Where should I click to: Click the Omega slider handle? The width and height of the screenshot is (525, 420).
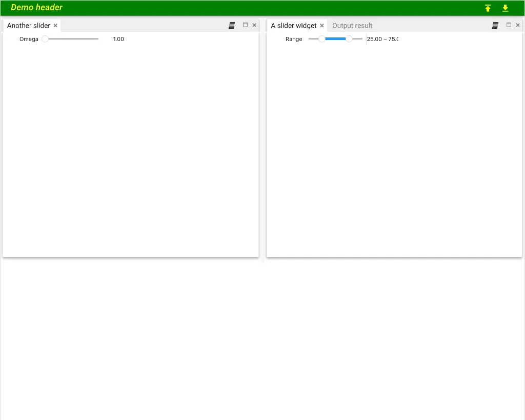(x=45, y=39)
